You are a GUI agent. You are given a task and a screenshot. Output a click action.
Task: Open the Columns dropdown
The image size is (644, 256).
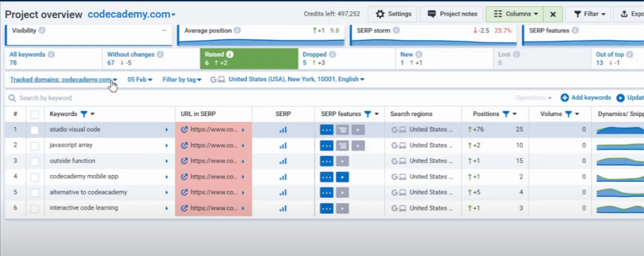click(x=516, y=14)
